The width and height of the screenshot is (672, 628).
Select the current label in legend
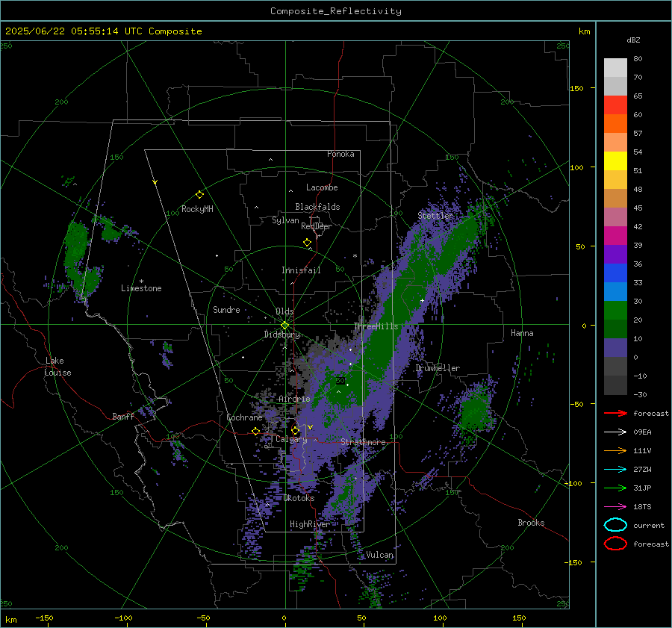tap(649, 525)
